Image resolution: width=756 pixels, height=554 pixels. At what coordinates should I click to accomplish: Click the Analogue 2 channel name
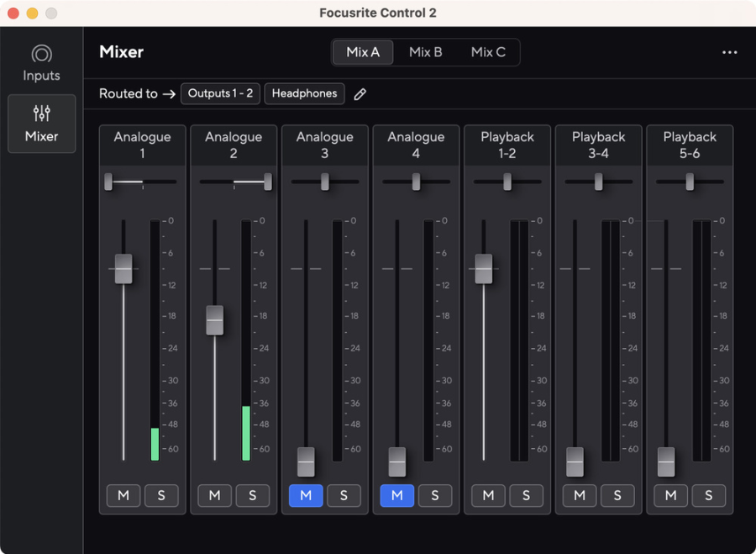[234, 145]
